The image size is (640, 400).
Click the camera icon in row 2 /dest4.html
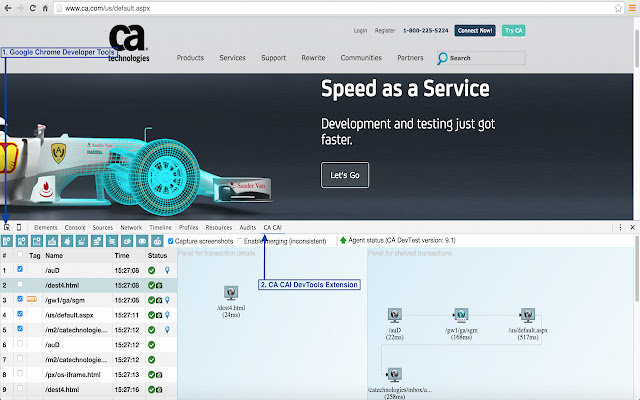coord(159,285)
